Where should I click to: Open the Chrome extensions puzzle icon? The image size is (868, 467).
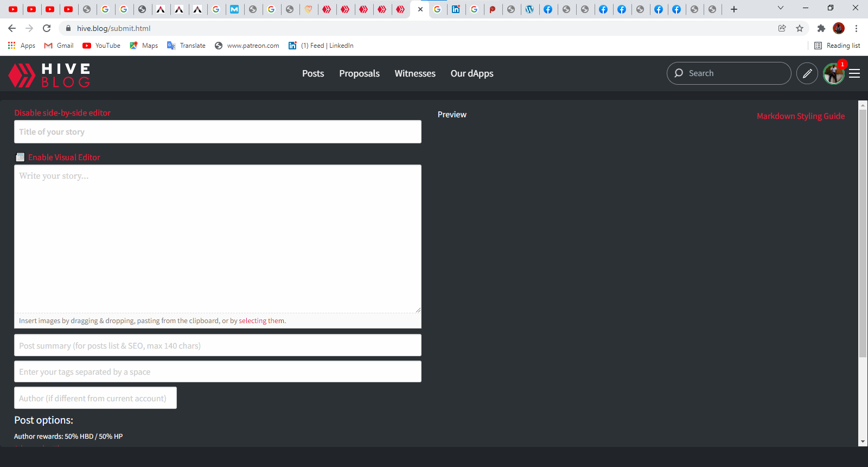821,28
